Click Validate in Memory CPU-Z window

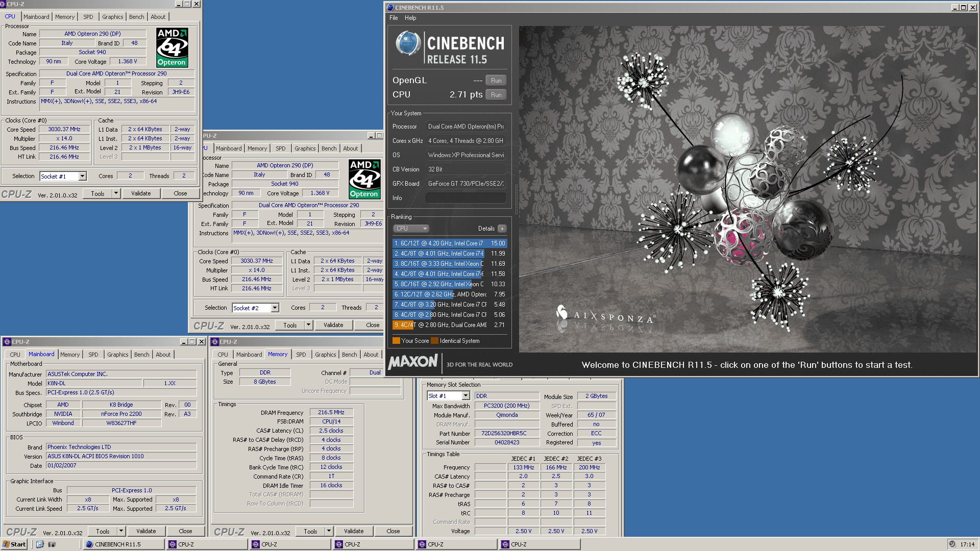(x=354, y=531)
